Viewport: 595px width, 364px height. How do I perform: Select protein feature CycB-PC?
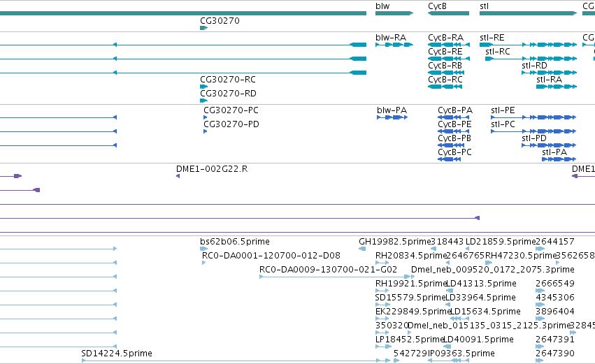(x=450, y=159)
